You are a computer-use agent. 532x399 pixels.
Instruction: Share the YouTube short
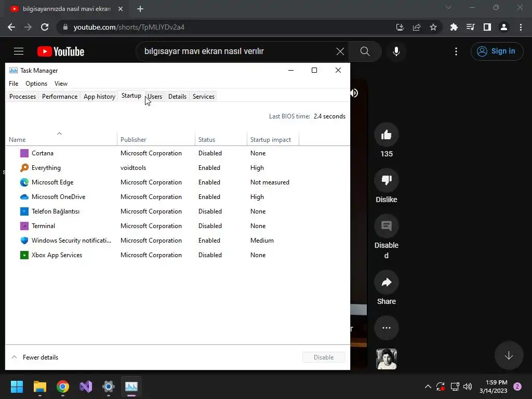click(x=387, y=282)
